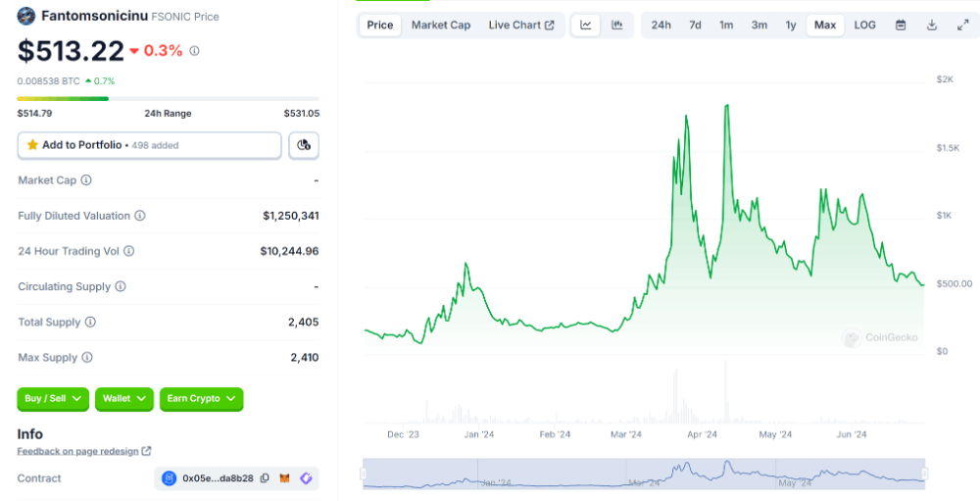Select the 24h time range
Viewport: 980px width, 501px height.
pos(661,25)
